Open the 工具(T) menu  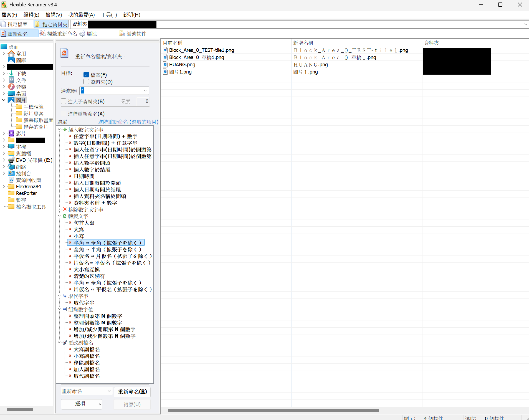tap(109, 15)
